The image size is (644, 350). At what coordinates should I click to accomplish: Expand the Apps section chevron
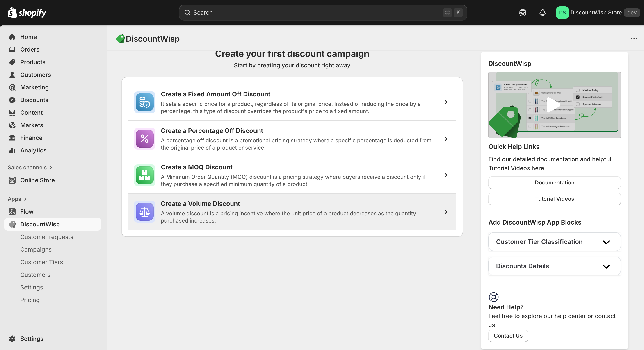point(25,199)
